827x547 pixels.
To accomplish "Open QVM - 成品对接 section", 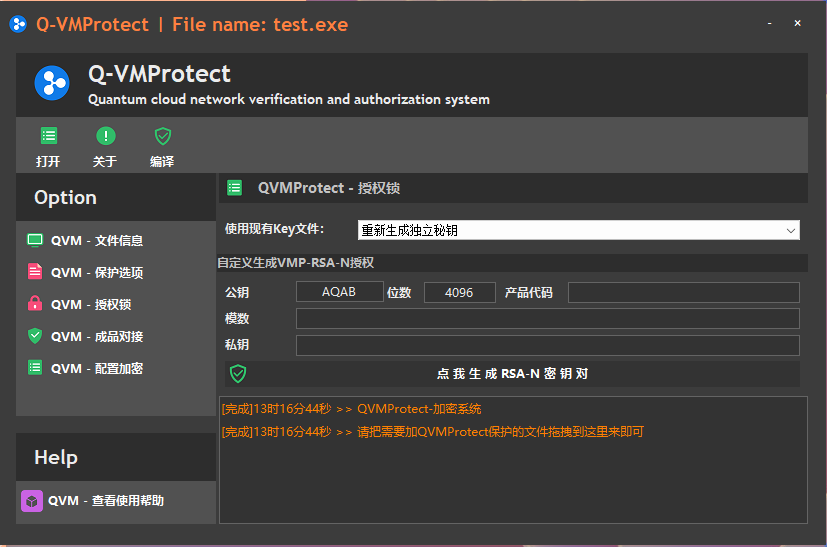I will [97, 337].
